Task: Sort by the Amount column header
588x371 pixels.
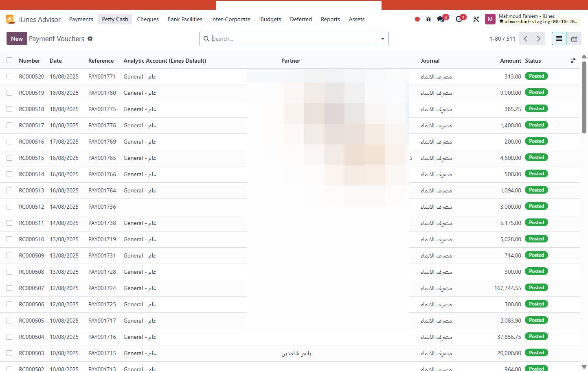Action: coord(511,61)
